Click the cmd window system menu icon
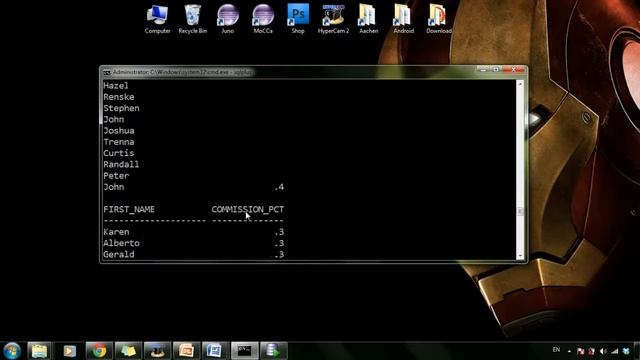The image size is (640, 360). pyautogui.click(x=107, y=73)
